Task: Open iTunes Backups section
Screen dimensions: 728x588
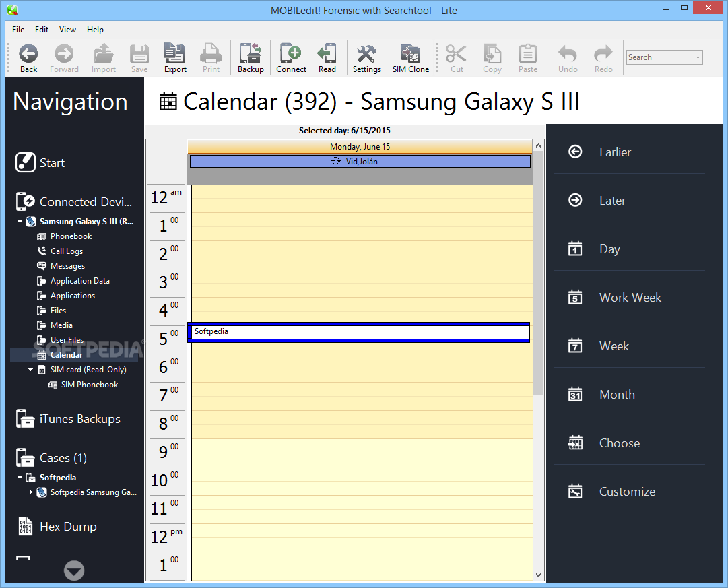Action: tap(68, 418)
